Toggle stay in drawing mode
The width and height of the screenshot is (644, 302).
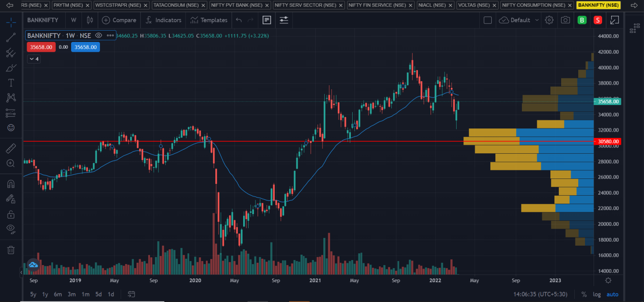[11, 199]
